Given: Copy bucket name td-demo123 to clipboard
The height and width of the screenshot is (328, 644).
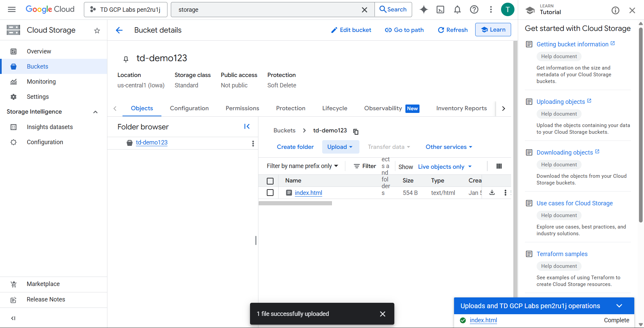Looking at the screenshot, I should (x=356, y=131).
